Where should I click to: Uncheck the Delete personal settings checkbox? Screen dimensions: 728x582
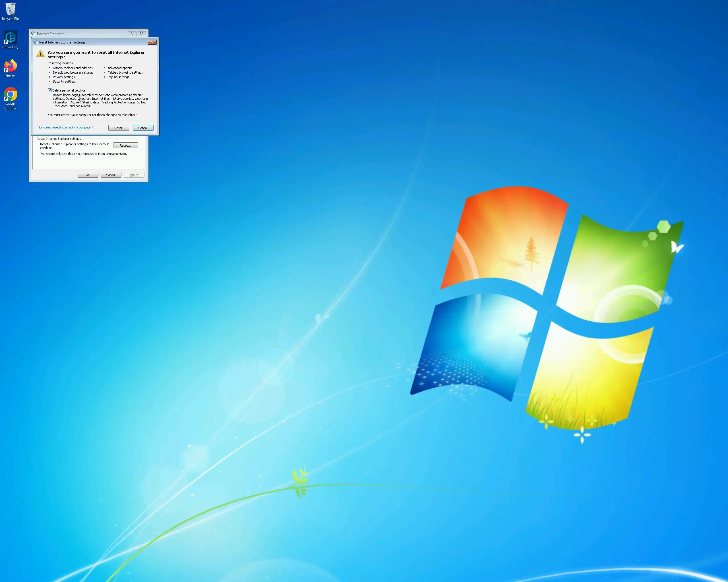(50, 90)
